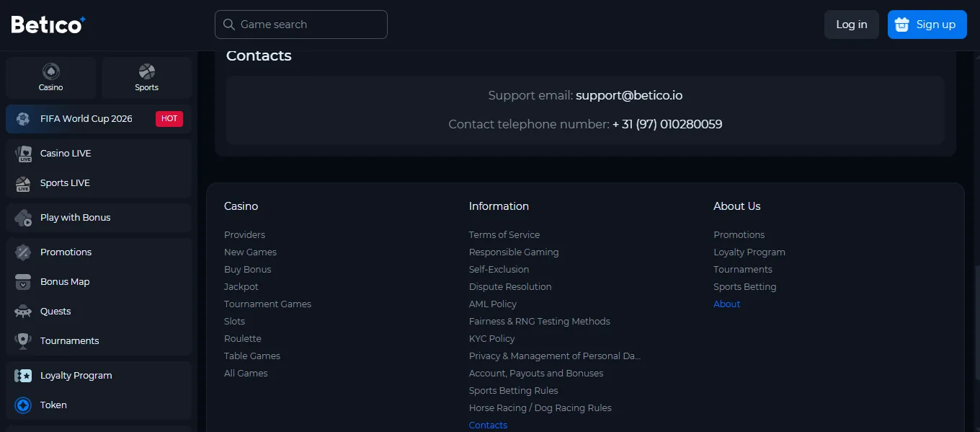Open the blue About link

pos(727,304)
